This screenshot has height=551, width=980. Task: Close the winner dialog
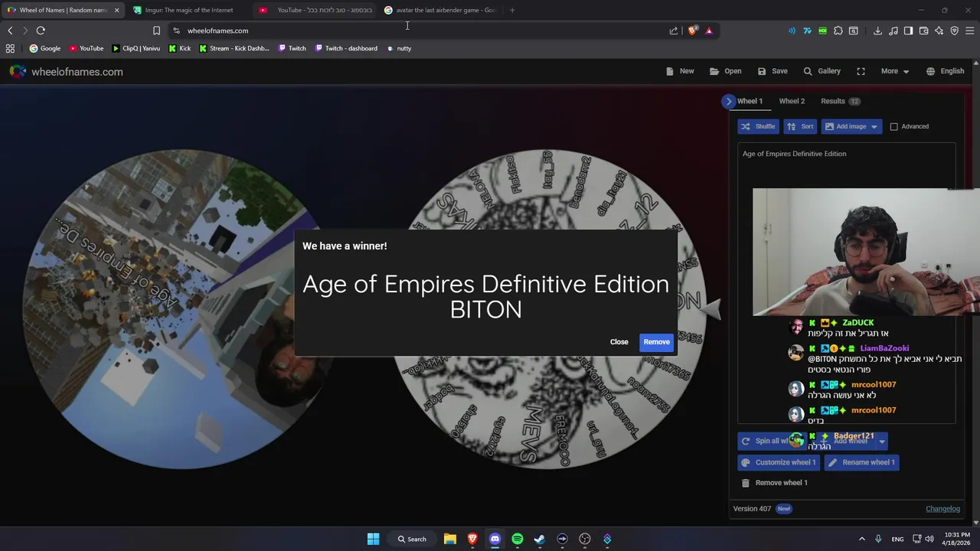[619, 342]
